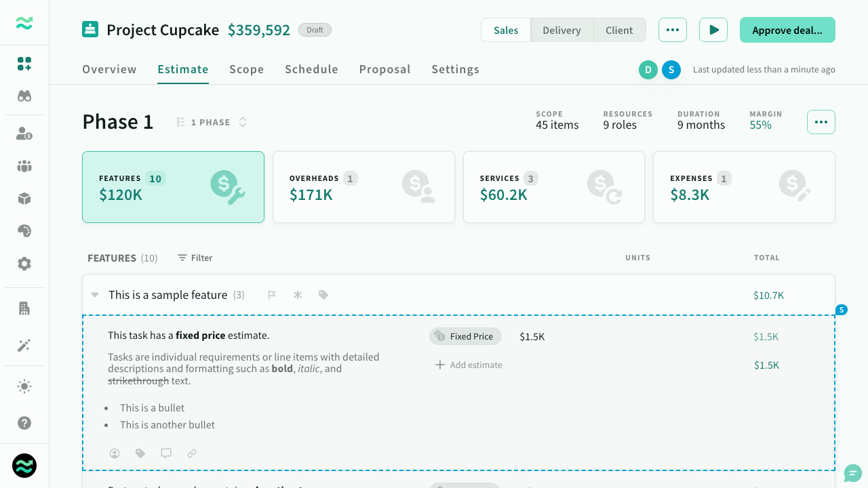Click the flag icon on sample feature

272,295
